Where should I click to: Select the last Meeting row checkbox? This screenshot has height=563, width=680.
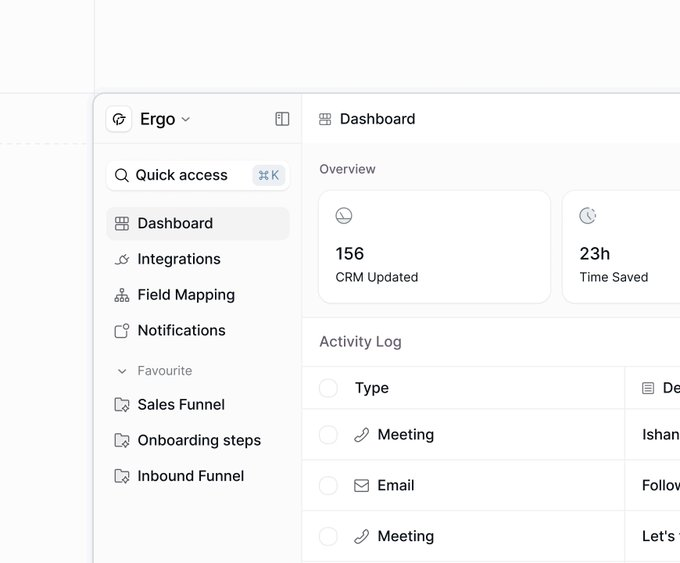[x=328, y=536]
